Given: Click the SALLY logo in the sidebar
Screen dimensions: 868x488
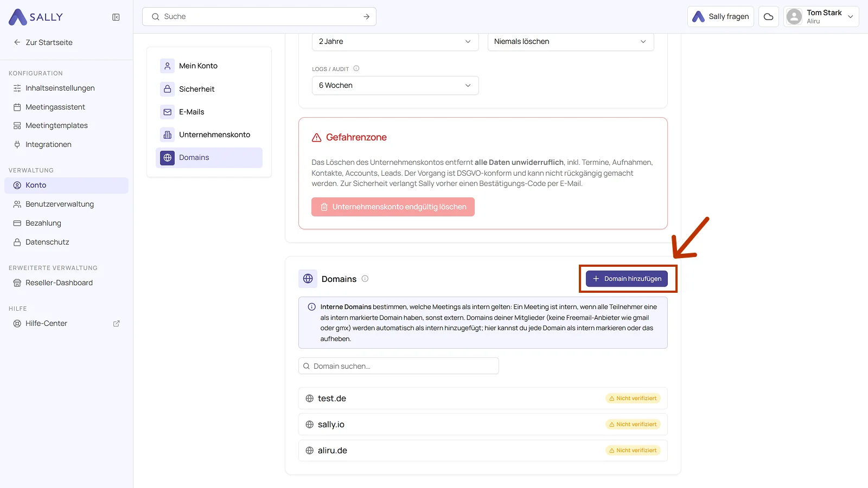Looking at the screenshot, I should 36,17.
